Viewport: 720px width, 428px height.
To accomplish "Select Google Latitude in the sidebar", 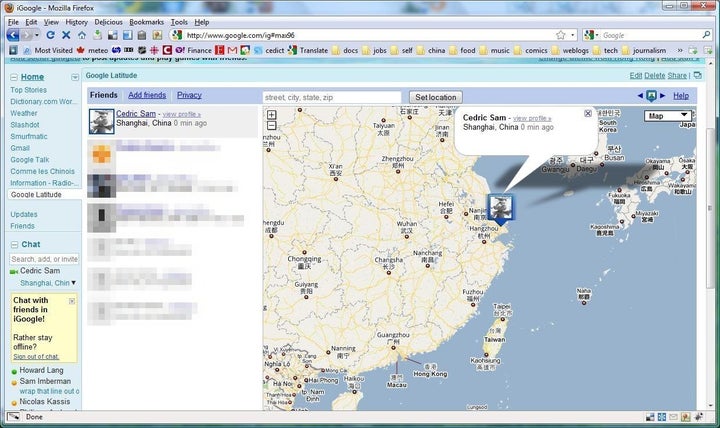I will click(x=36, y=195).
